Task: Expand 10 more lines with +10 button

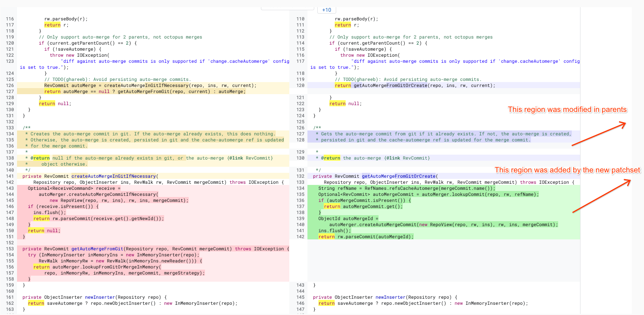Action: click(x=326, y=10)
